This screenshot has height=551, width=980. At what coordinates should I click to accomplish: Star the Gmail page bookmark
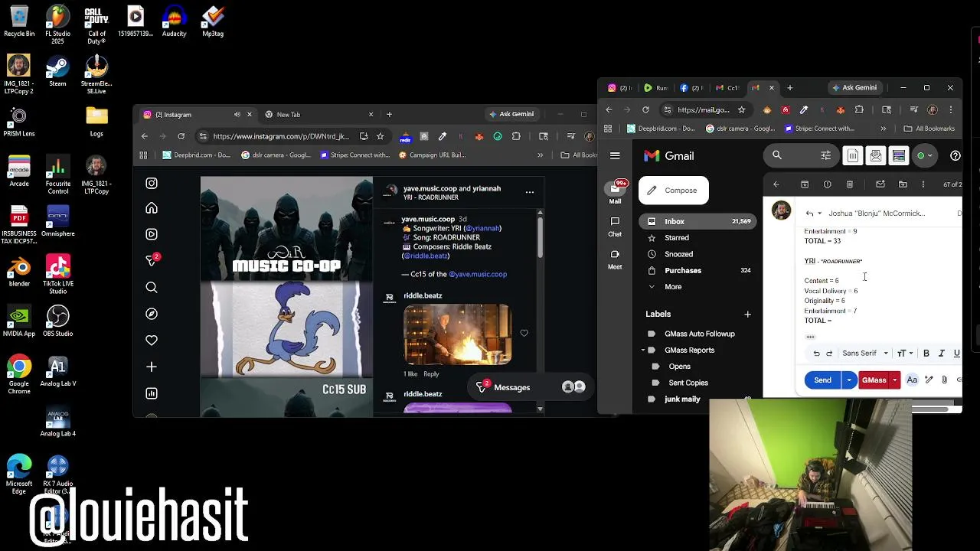point(741,109)
